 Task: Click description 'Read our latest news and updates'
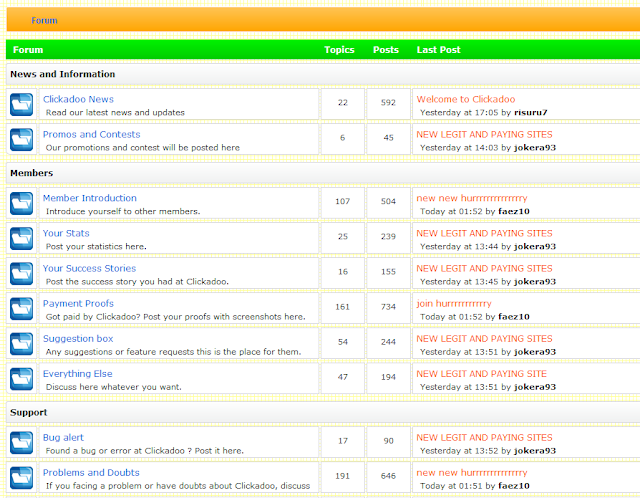pyautogui.click(x=115, y=113)
